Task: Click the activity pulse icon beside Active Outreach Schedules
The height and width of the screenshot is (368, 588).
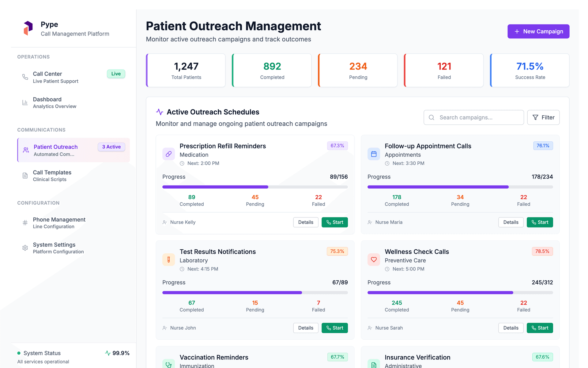Action: point(160,112)
